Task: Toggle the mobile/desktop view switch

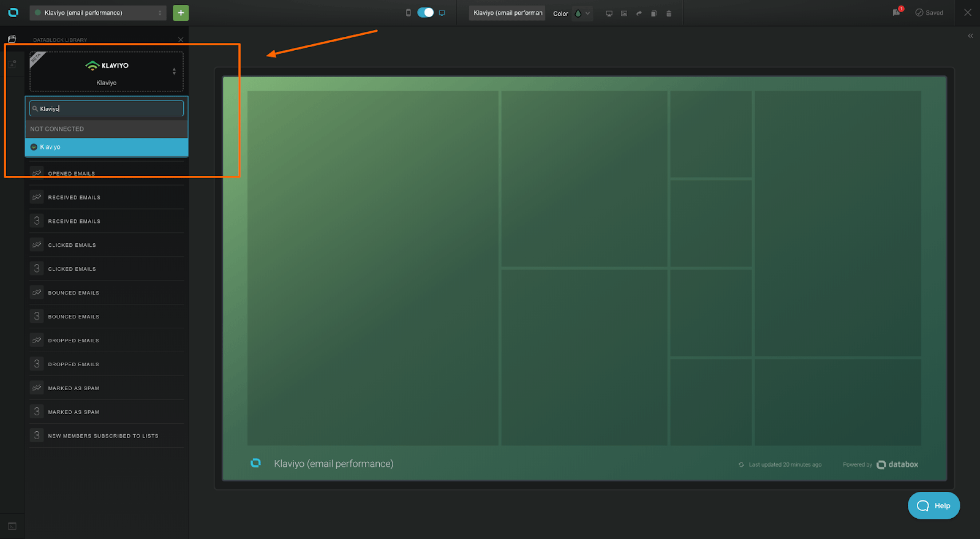Action: pyautogui.click(x=425, y=13)
